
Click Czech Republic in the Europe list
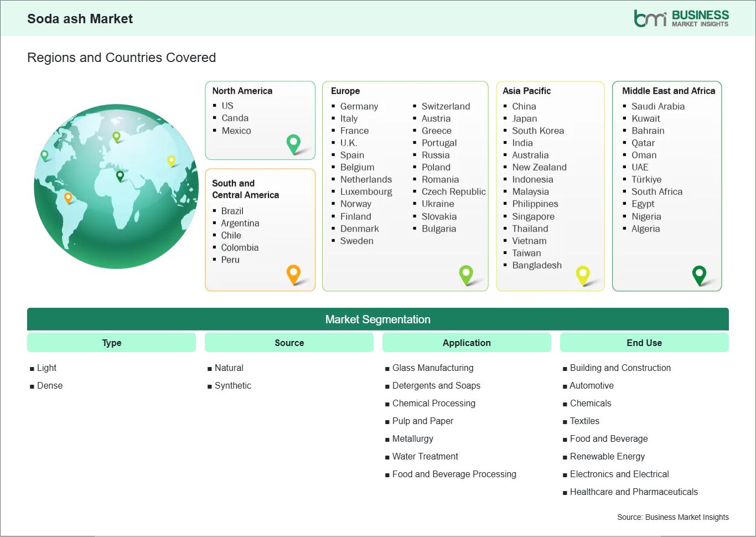click(x=453, y=192)
